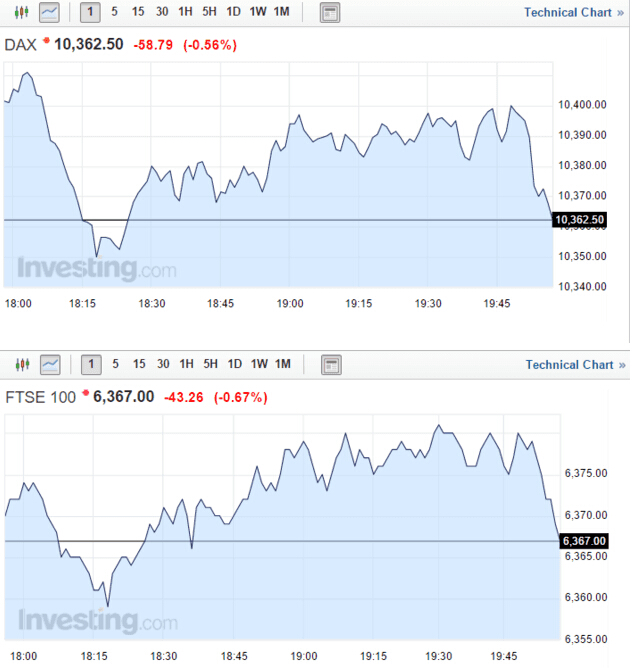The height and width of the screenshot is (670, 632).
Task: Switch DAX chart to 1D timeframe
Action: (233, 13)
